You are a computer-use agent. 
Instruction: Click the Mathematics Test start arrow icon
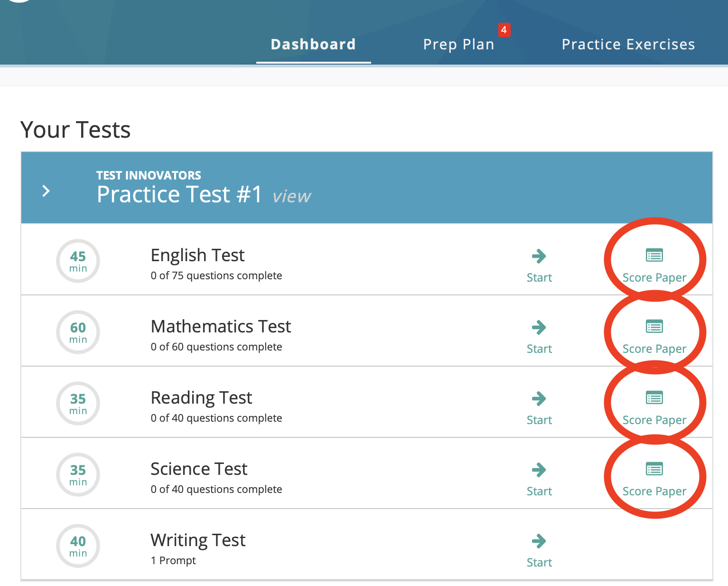pyautogui.click(x=539, y=328)
